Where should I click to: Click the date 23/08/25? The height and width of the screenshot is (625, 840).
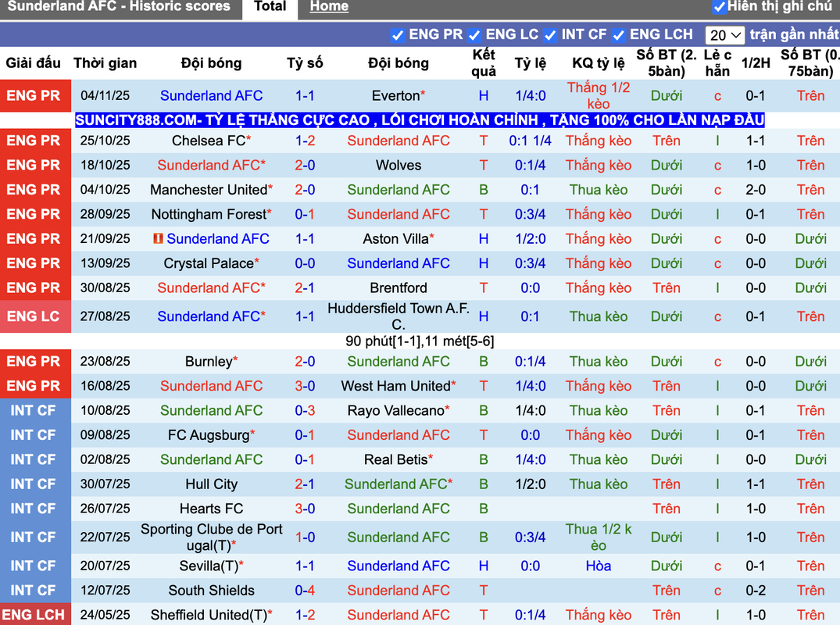105,362
